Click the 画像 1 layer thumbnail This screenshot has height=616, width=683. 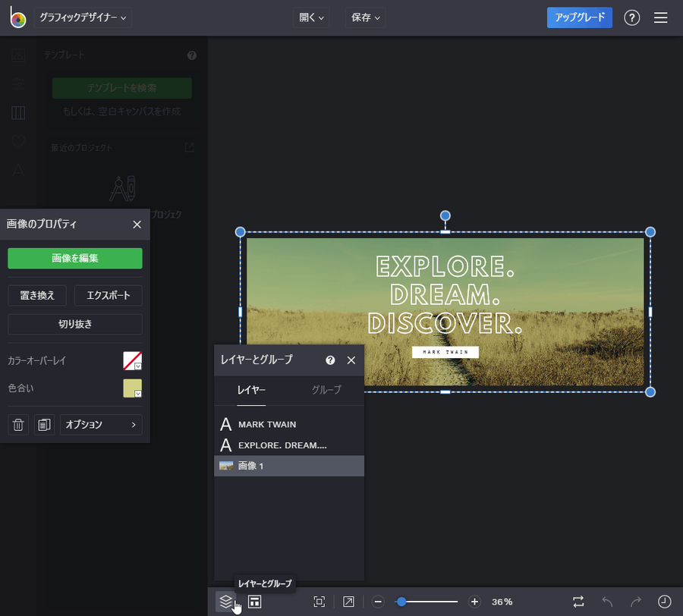click(x=226, y=466)
